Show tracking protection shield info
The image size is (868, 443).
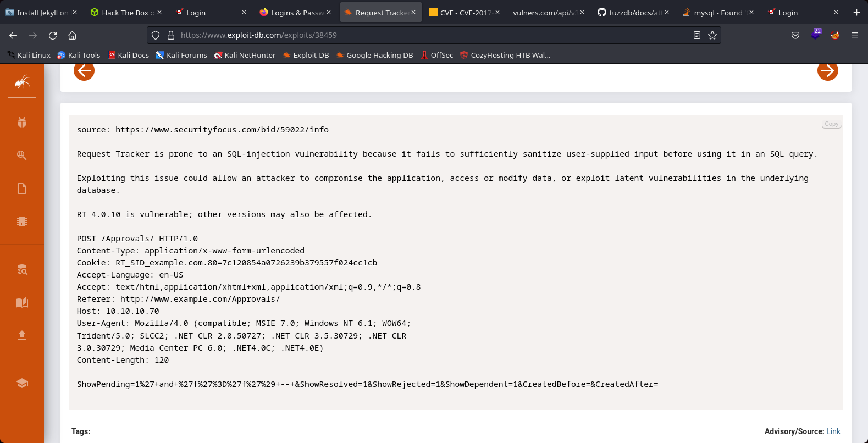(156, 35)
